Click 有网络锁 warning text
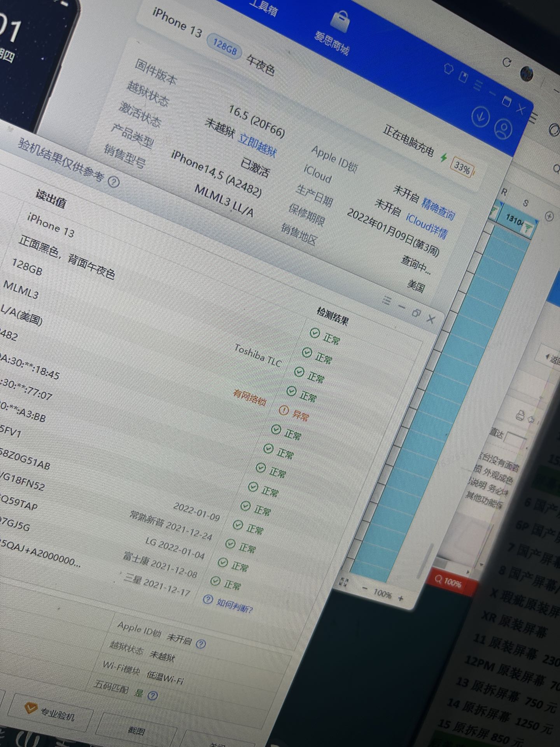 (x=250, y=398)
